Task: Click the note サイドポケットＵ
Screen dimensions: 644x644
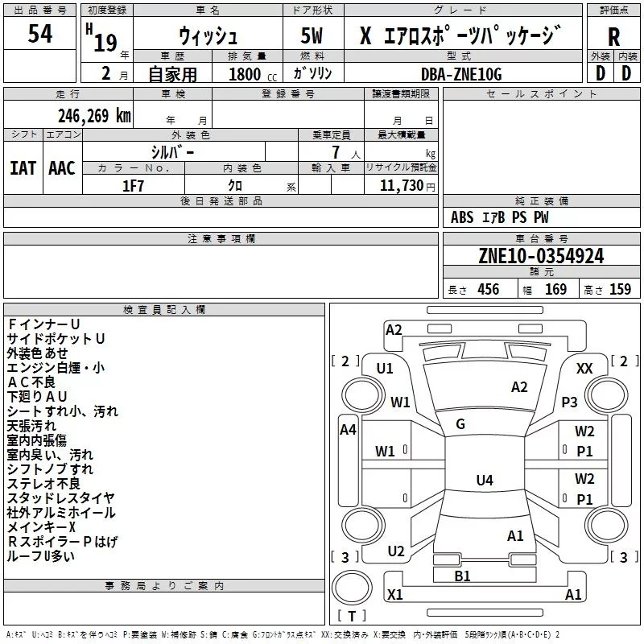Action: tap(56, 339)
